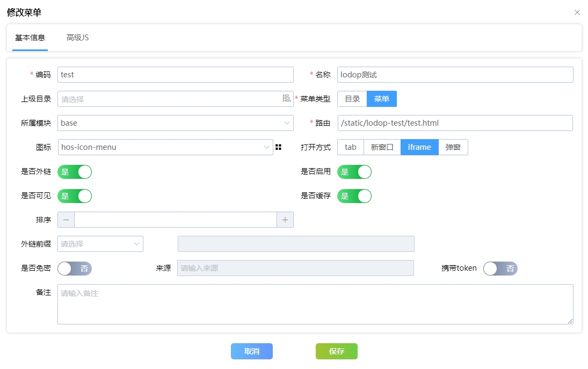This screenshot has height=369, width=588.
Task: Click the 取消 button
Action: click(252, 351)
